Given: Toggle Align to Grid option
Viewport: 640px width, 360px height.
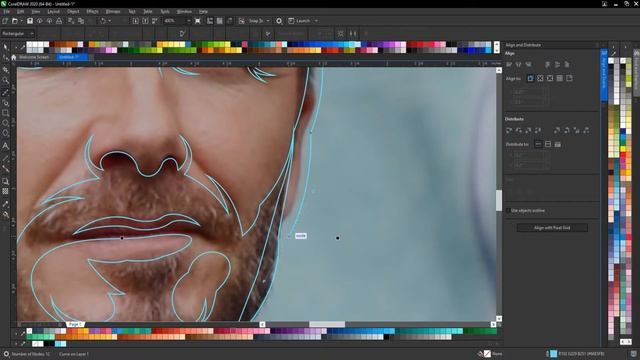Looking at the screenshot, I should point(560,78).
